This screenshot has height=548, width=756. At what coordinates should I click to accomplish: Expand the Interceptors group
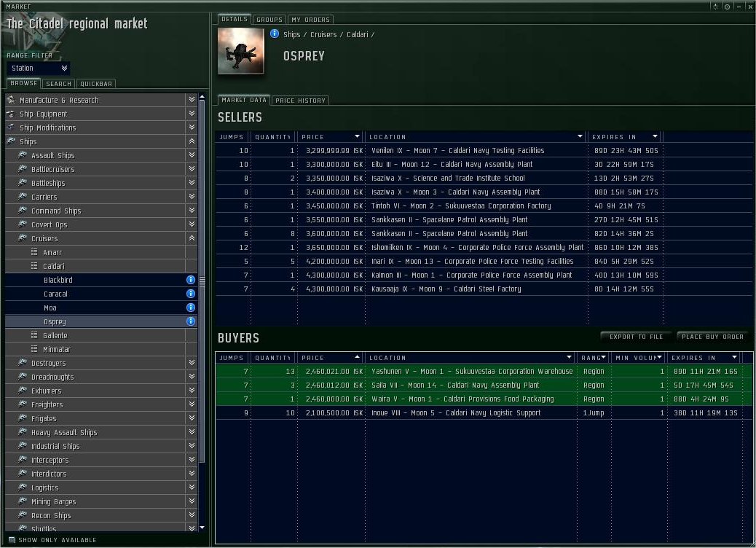tap(192, 460)
